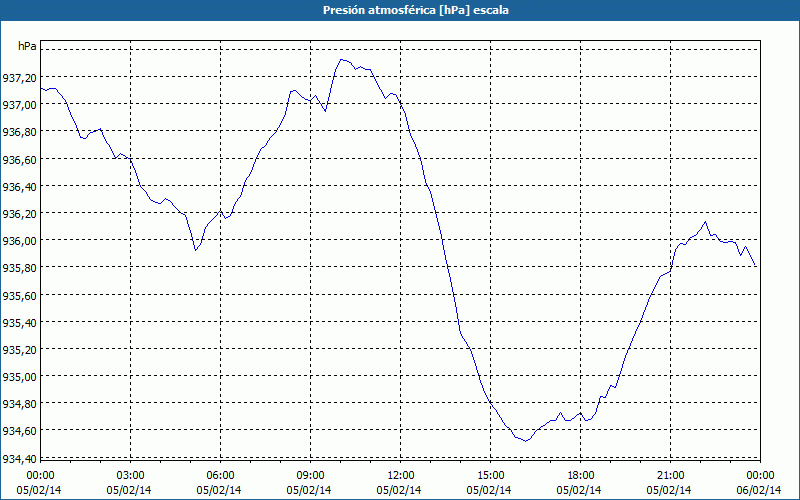This screenshot has height=500, width=800.
Task: Click the chart title 'Presión atmosférica [hPa] escala'
Action: click(415, 10)
